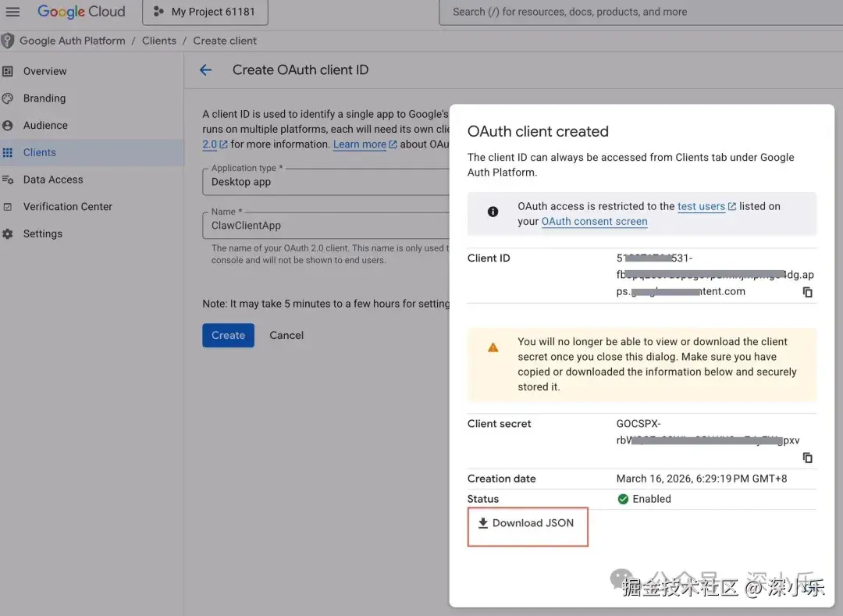843x616 pixels.
Task: Click the Data Access icon
Action: [8, 180]
